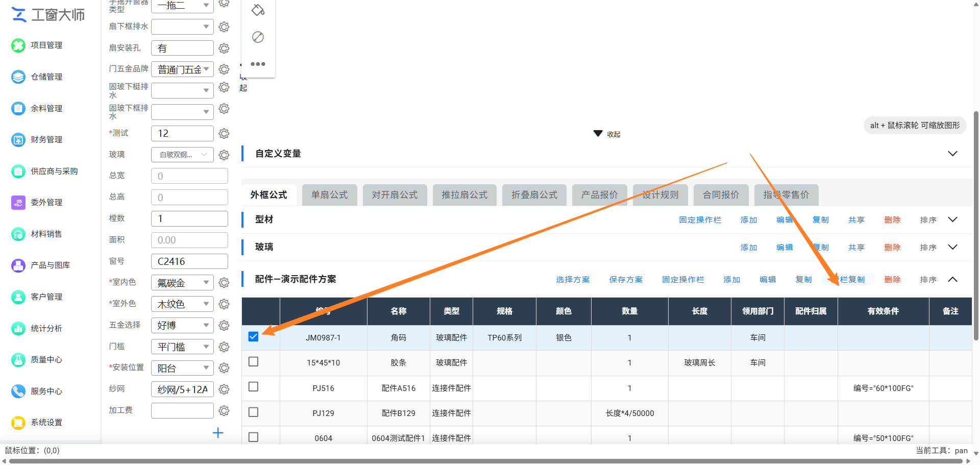Switch to the 产品报价 tab
Viewport: 980px width, 465px height.
coord(600,195)
